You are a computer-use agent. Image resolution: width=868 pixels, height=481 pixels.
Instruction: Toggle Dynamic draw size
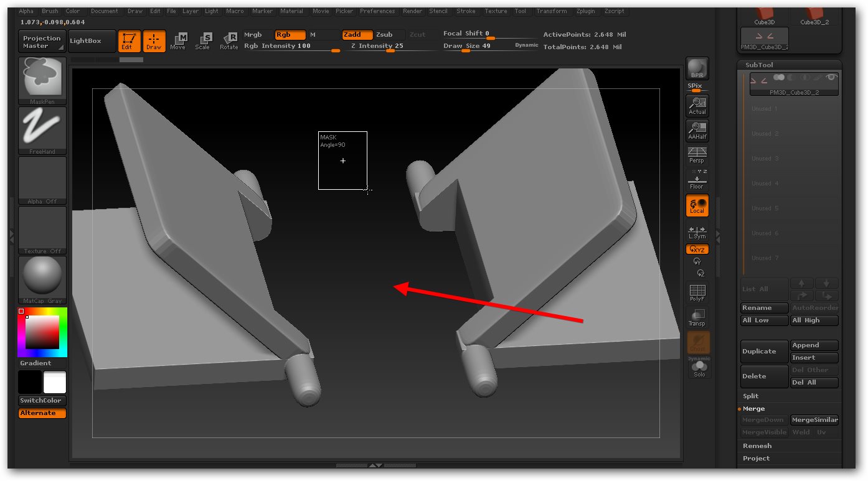pos(527,45)
